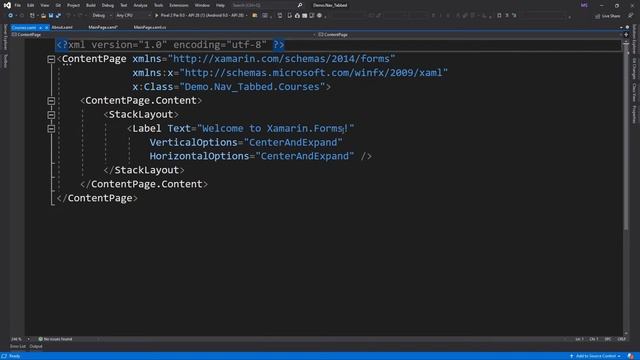Click the Save file toolbar icon
This screenshot has height=360, width=640.
pos(51,16)
